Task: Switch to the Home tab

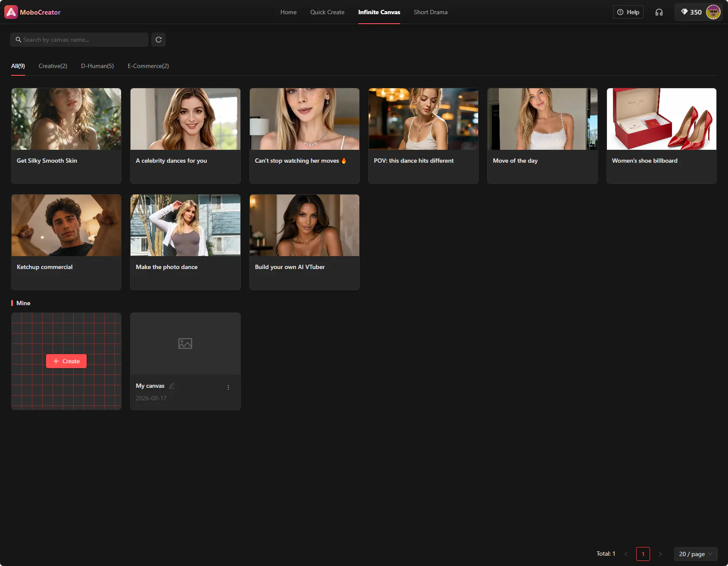Action: pos(289,12)
